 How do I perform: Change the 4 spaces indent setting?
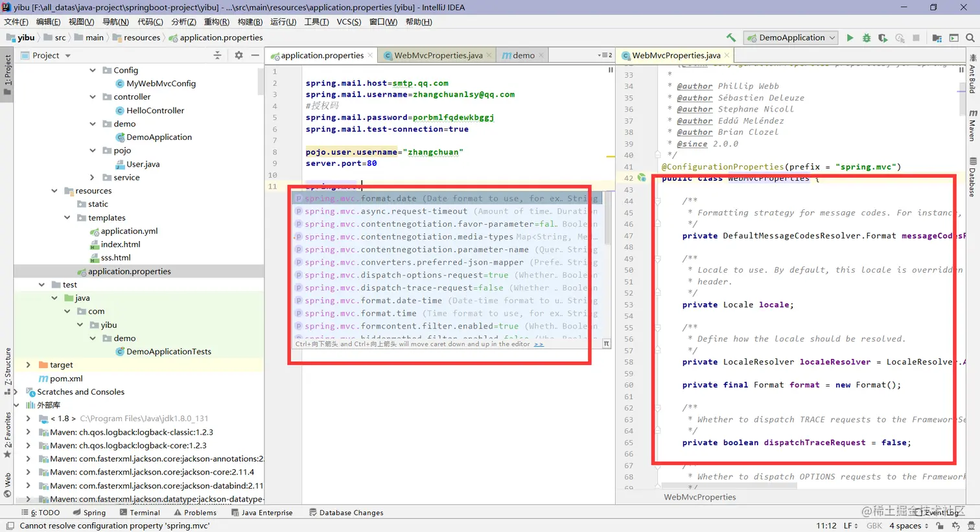pos(908,526)
